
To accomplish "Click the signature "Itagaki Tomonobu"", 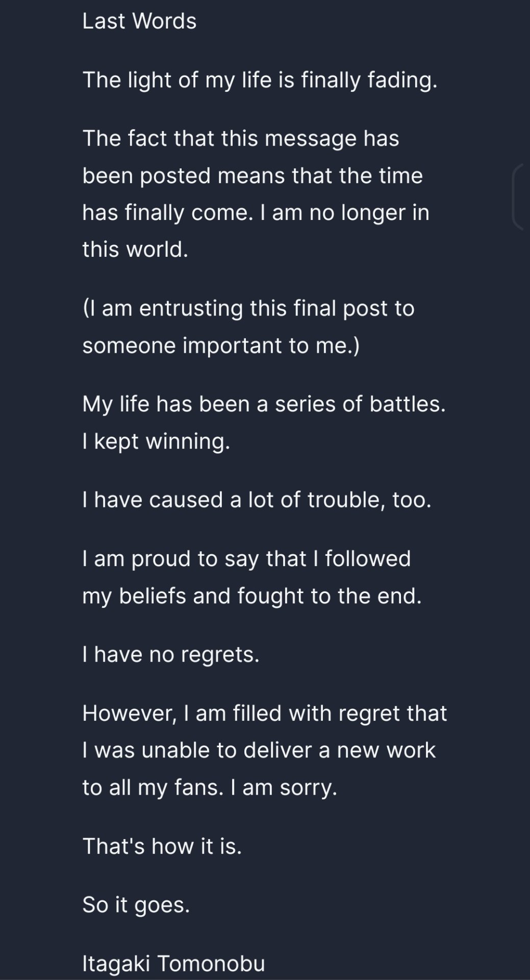I will tap(173, 964).
